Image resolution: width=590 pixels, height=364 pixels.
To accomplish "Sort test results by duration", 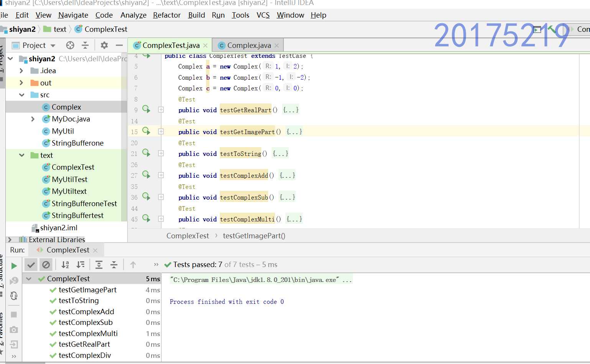I will pyautogui.click(x=81, y=264).
